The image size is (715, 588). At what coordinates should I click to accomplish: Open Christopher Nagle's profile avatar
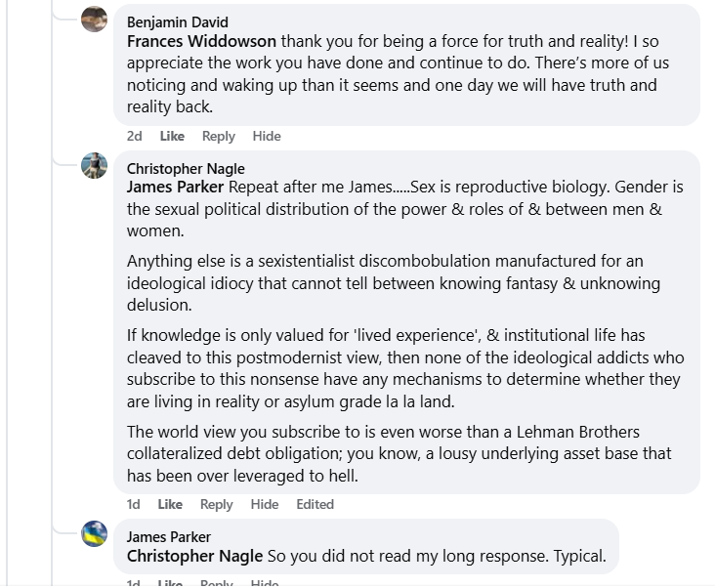94,165
